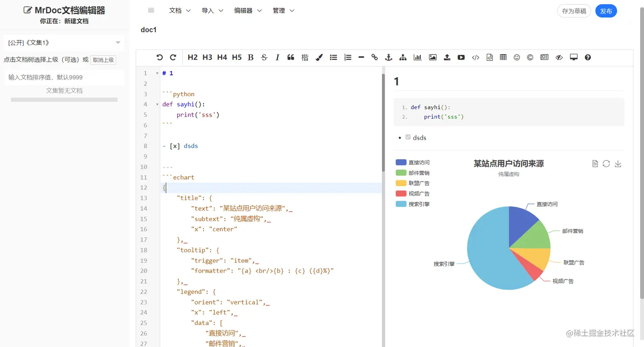Insert a hyperlink
Image resolution: width=644 pixels, height=347 pixels.
point(374,57)
